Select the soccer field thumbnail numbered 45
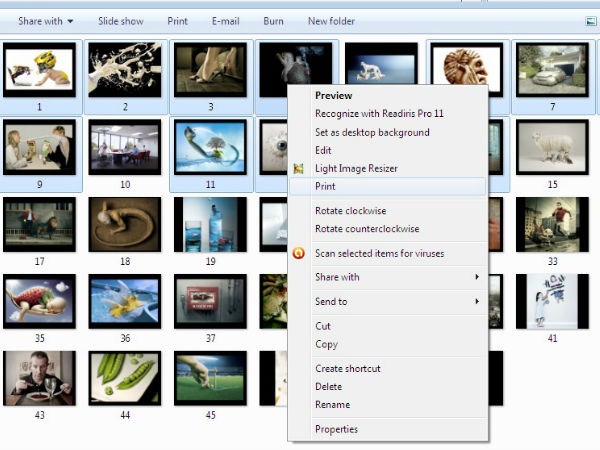Image resolution: width=600 pixels, height=450 pixels. click(x=210, y=378)
